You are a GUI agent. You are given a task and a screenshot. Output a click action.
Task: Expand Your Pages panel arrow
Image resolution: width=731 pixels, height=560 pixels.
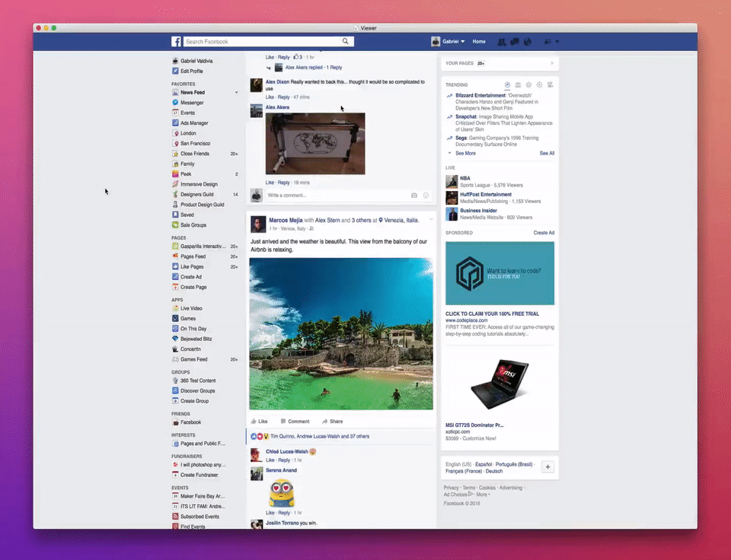coord(552,63)
